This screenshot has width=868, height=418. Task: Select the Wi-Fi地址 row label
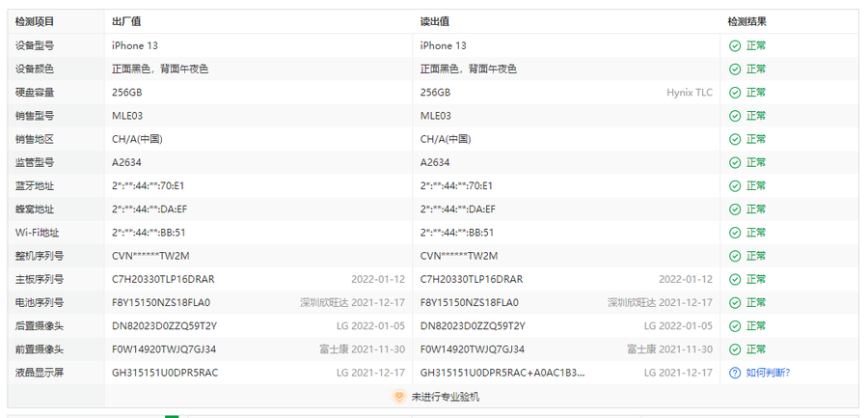37,233
